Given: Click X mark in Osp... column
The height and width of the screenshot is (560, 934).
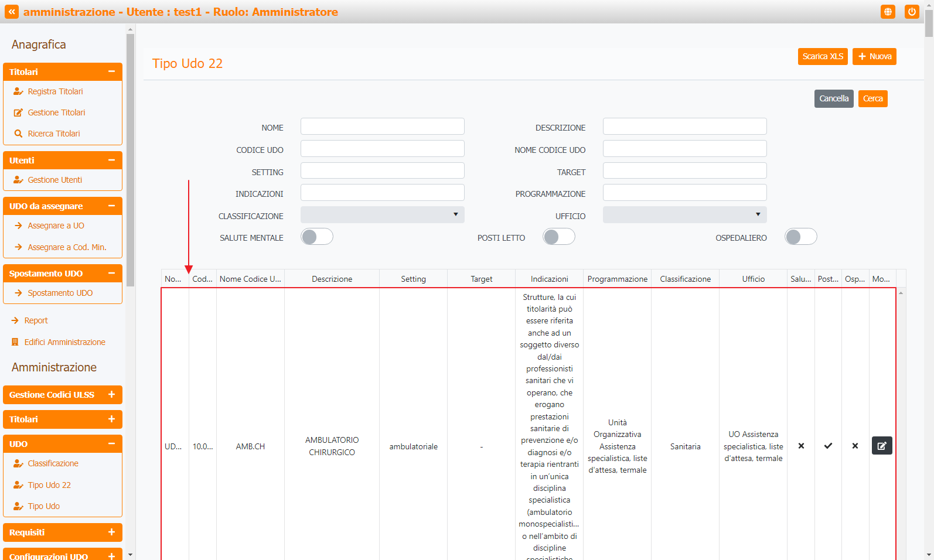Looking at the screenshot, I should [x=855, y=446].
